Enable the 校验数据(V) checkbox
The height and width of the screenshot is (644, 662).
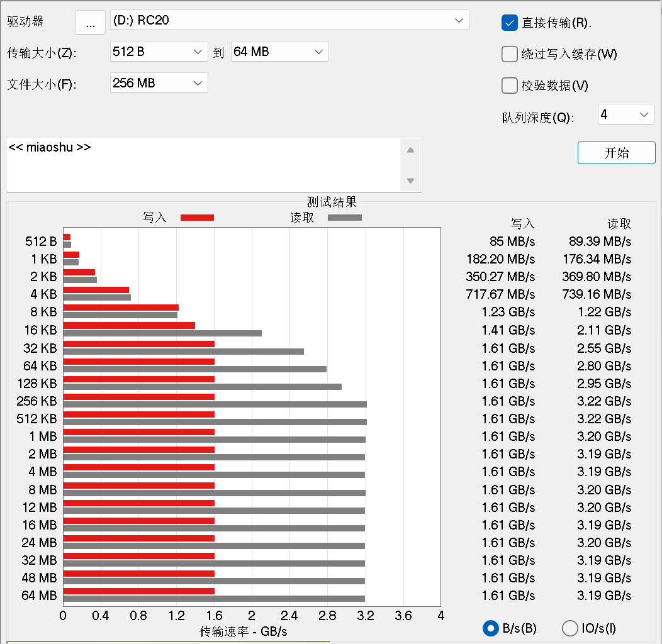click(x=510, y=86)
